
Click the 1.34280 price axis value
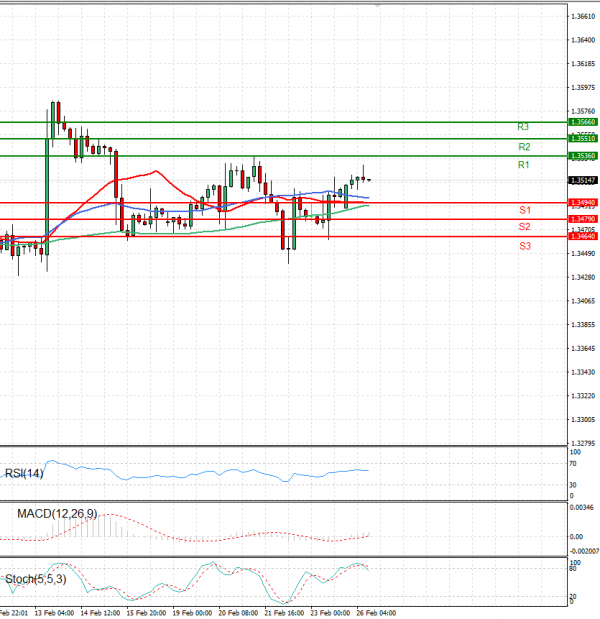583,278
